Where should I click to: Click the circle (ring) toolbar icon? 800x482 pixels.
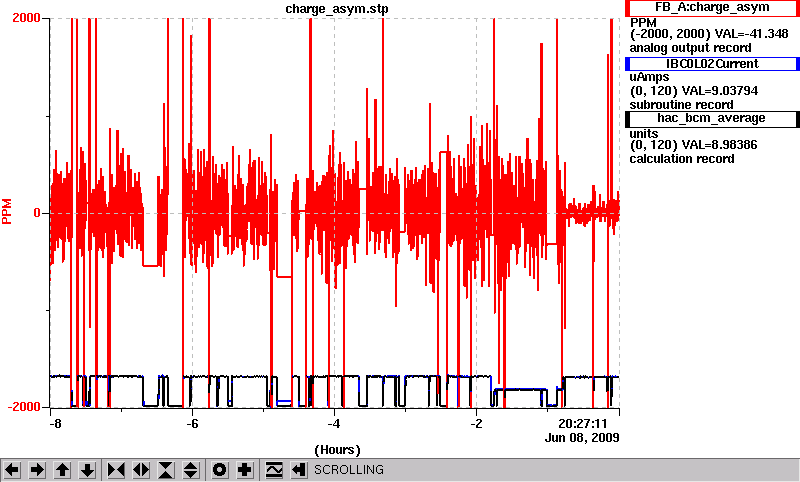pos(219,470)
